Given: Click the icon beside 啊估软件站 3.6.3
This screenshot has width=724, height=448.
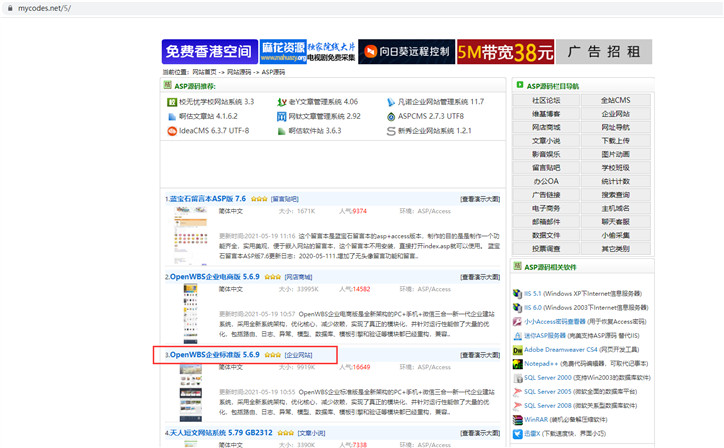Looking at the screenshot, I should click(281, 131).
